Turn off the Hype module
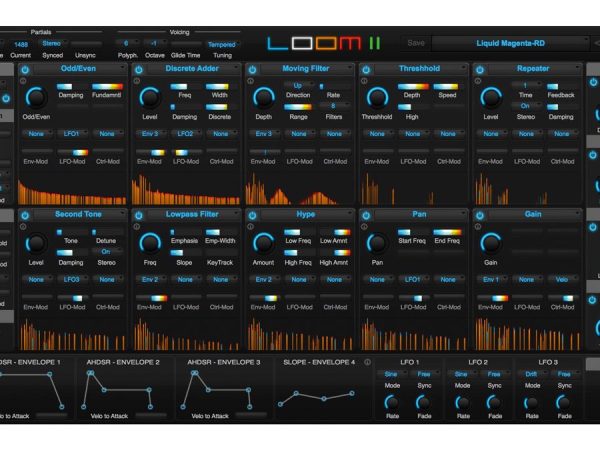This screenshot has height=450, width=600. (x=253, y=215)
